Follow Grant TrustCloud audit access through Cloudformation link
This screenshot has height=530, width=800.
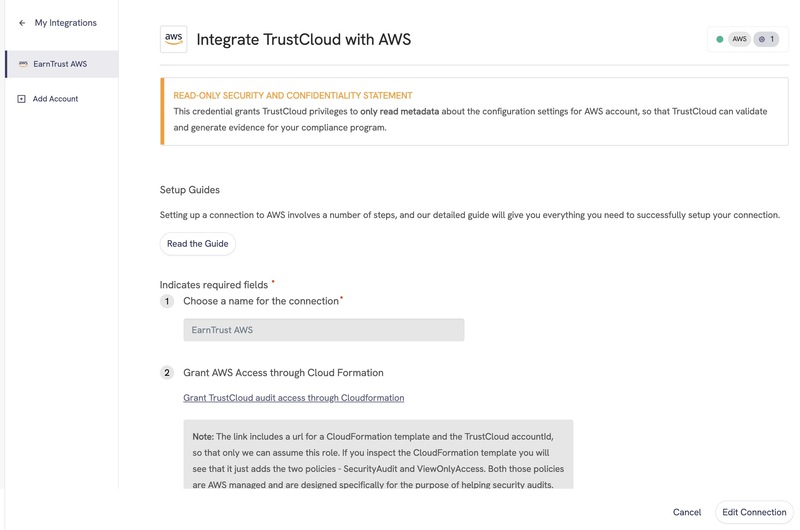(x=293, y=398)
